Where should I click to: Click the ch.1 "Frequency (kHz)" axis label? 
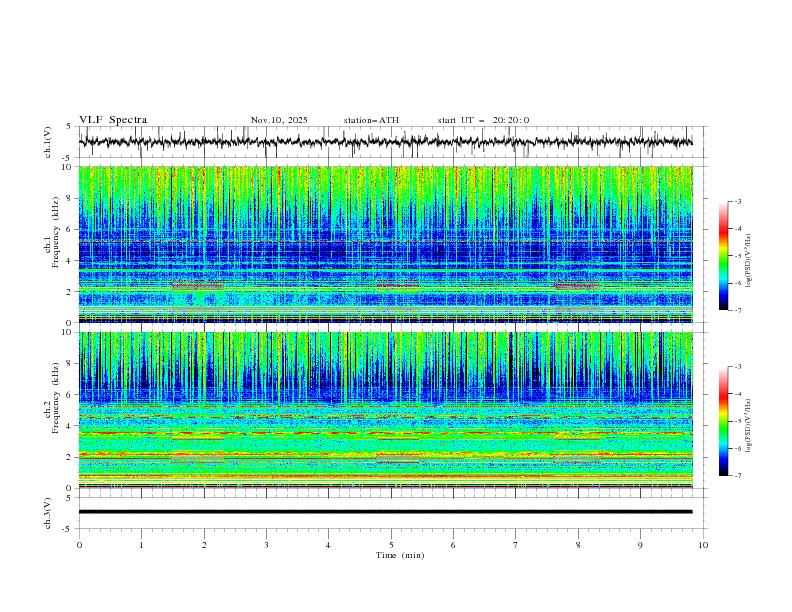click(x=56, y=230)
